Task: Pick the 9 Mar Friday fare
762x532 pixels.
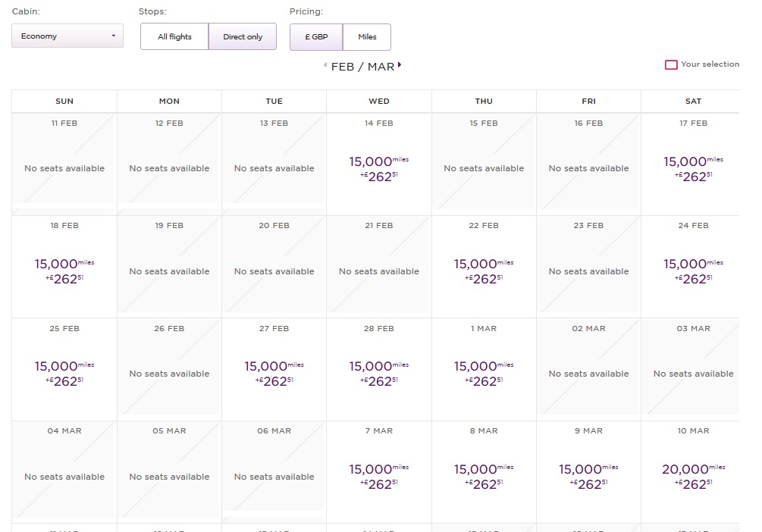Action: (588, 476)
